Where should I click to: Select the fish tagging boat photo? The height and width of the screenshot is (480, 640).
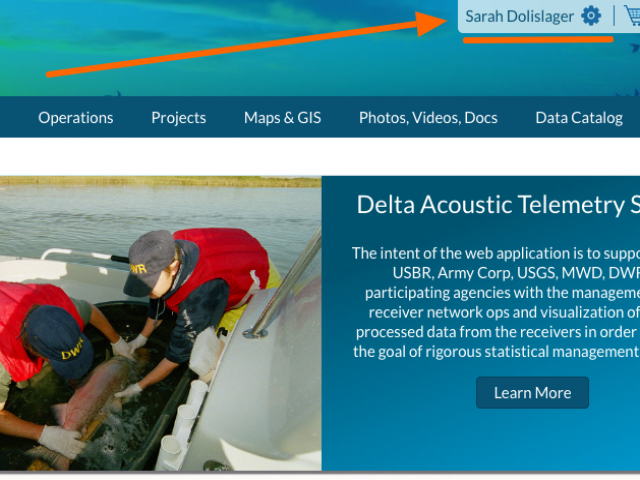[160, 323]
